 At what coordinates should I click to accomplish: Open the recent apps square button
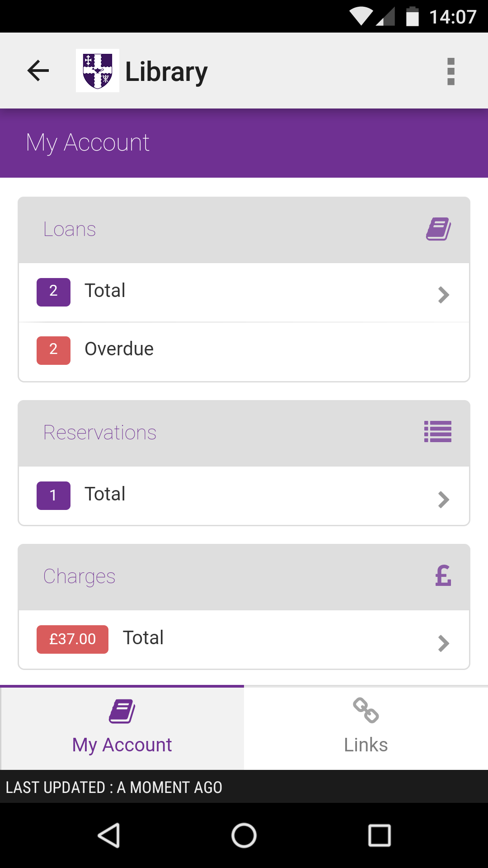pyautogui.click(x=379, y=835)
